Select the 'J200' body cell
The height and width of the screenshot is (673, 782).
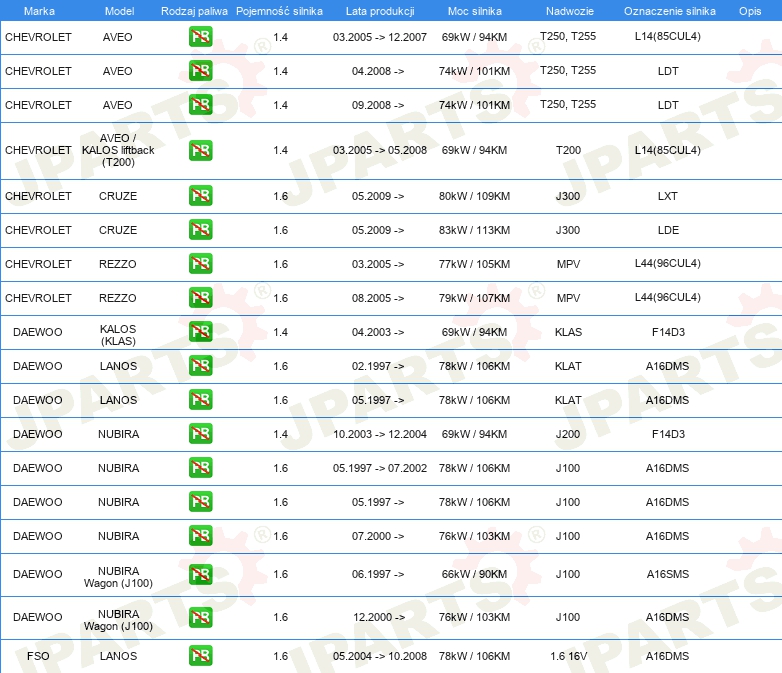click(568, 434)
